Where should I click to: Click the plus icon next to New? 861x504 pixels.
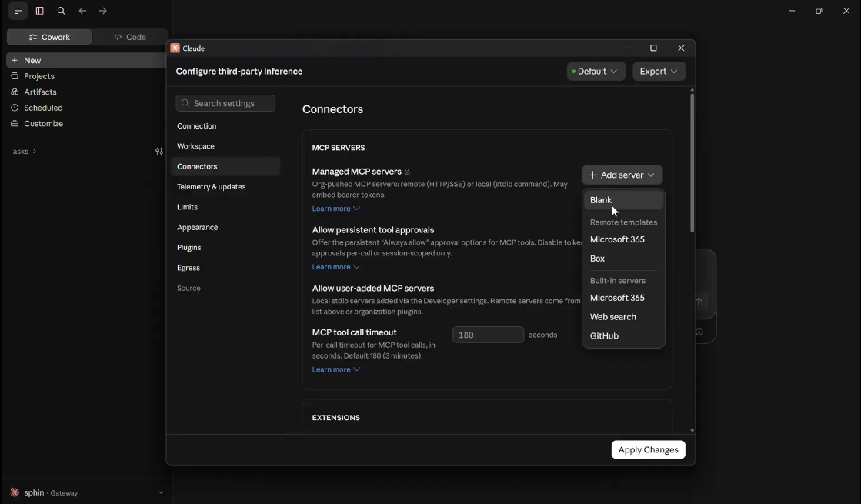(15, 60)
